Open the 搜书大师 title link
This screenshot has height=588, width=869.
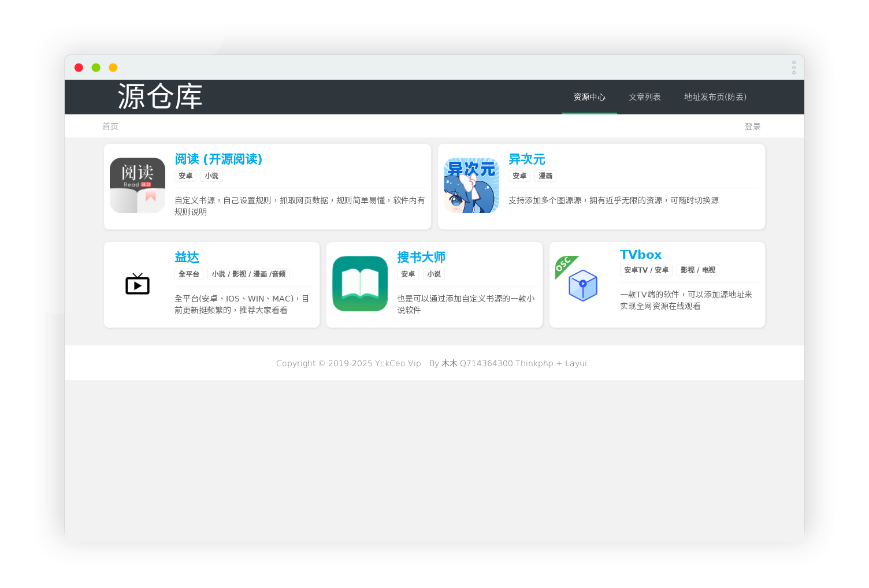[x=421, y=257]
